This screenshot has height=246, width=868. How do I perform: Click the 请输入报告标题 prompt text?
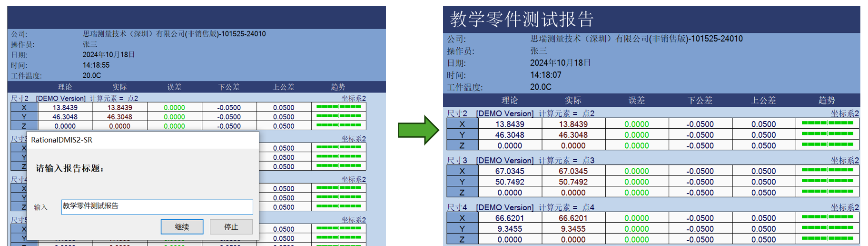(70, 168)
